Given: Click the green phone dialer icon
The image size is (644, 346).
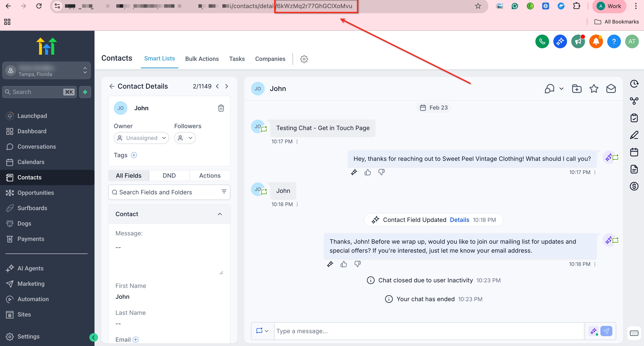Looking at the screenshot, I should click(542, 41).
